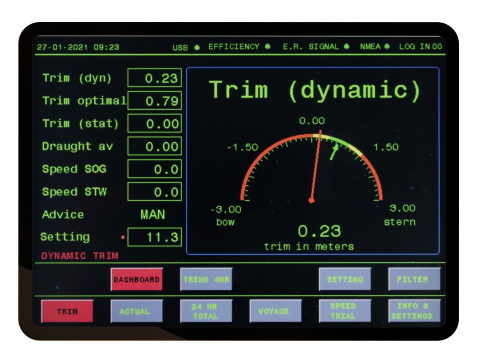Image resolution: width=479 pixels, height=363 pixels.
Task: Click the NMEA label in the header
Action: [370, 46]
